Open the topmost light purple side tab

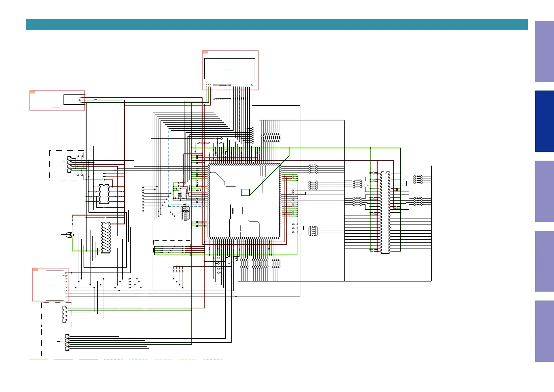coord(544,51)
